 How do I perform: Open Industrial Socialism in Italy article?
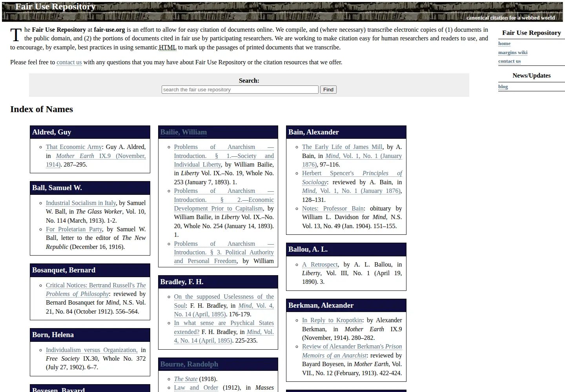(x=81, y=203)
